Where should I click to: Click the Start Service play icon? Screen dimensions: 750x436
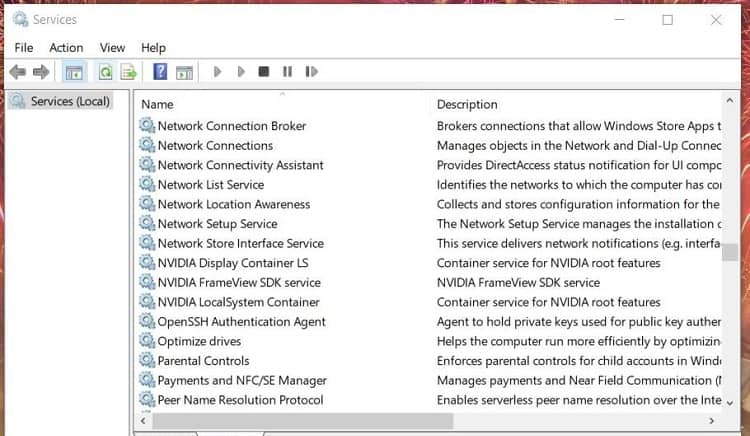[x=218, y=72]
